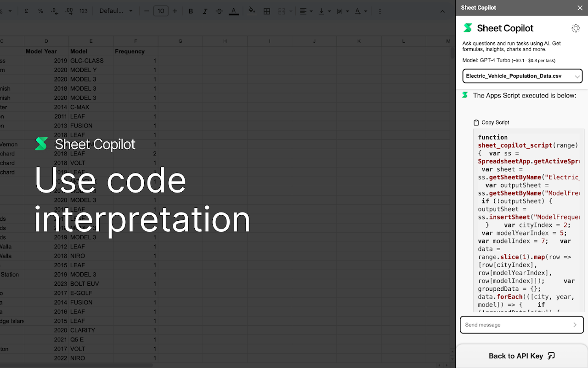
Task: Click the Copy Script button
Action: (491, 122)
